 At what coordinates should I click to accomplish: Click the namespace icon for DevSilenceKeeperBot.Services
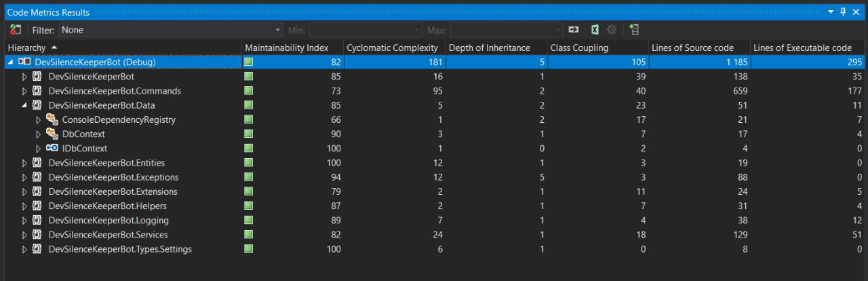(37, 235)
